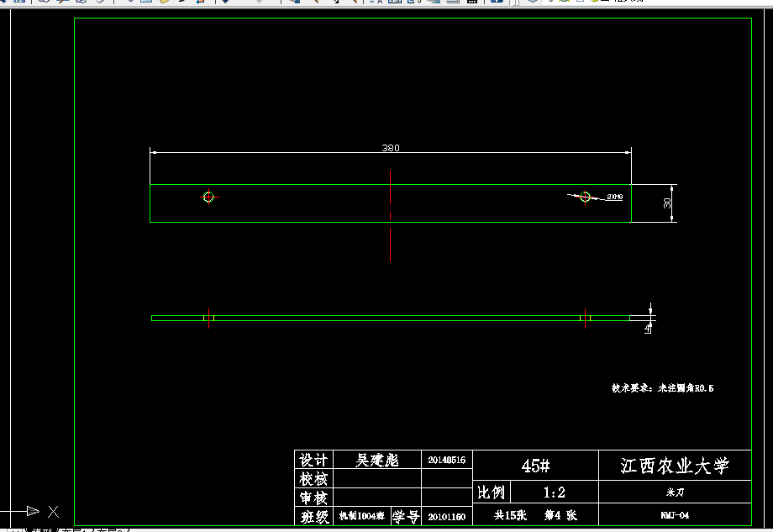Select the school name 江西农业大学
Viewport: 773px width, 532px height.
tap(675, 466)
